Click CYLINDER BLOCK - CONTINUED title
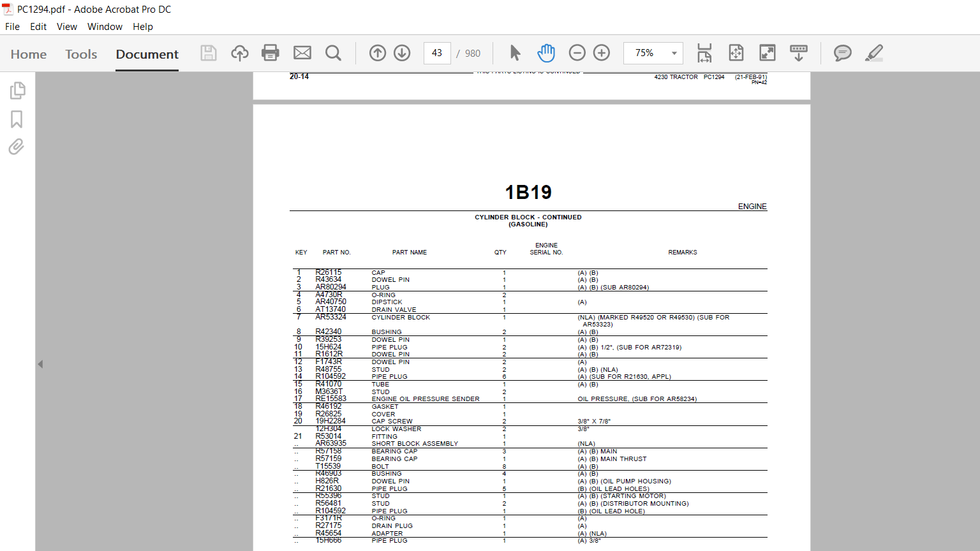 point(528,217)
